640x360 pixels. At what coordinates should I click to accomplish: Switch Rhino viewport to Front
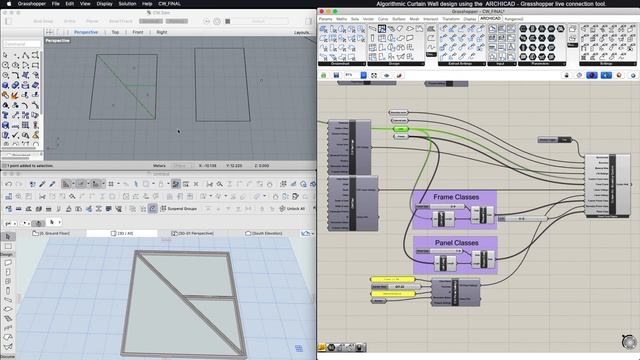pos(138,32)
